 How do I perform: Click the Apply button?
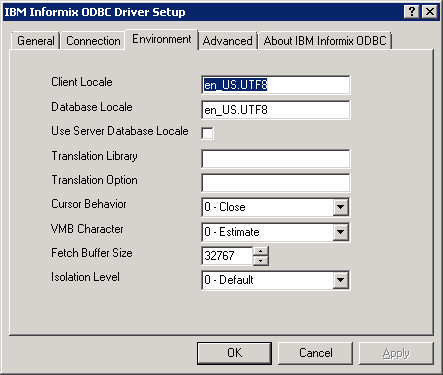coord(396,353)
